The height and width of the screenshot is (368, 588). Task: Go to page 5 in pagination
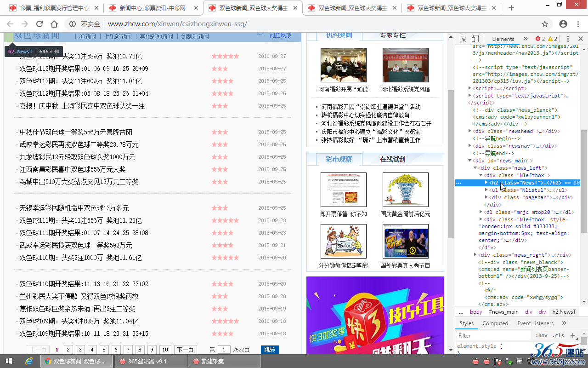point(104,350)
